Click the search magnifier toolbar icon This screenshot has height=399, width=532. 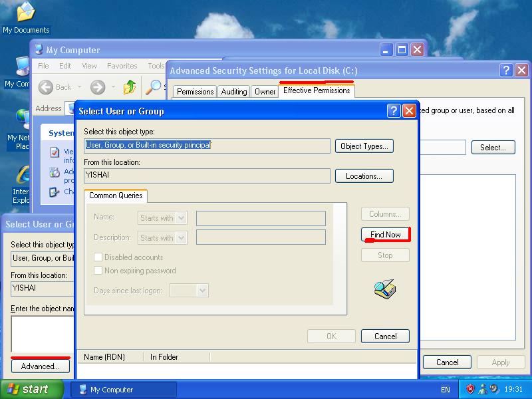pyautogui.click(x=154, y=86)
